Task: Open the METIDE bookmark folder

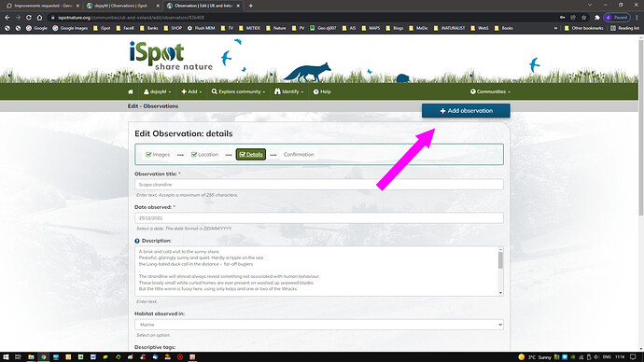Action: (x=249, y=28)
